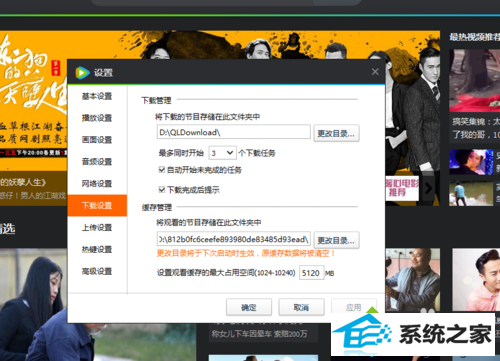Select the 热键设置 tab

(x=97, y=249)
